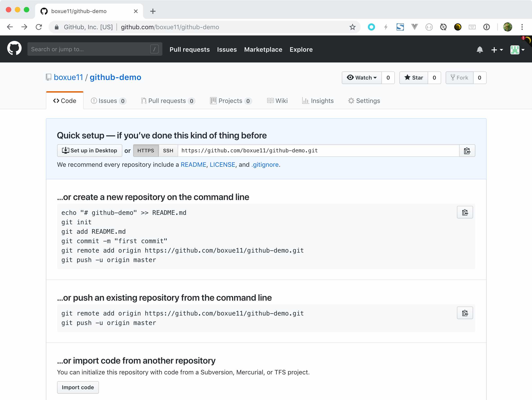The image size is (532, 400).
Task: Click the Fork button
Action: pyautogui.click(x=459, y=78)
